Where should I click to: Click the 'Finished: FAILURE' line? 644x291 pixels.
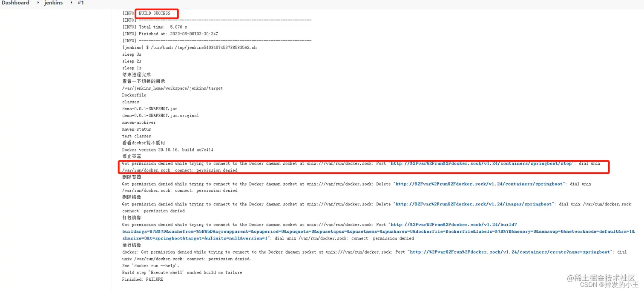click(142, 280)
